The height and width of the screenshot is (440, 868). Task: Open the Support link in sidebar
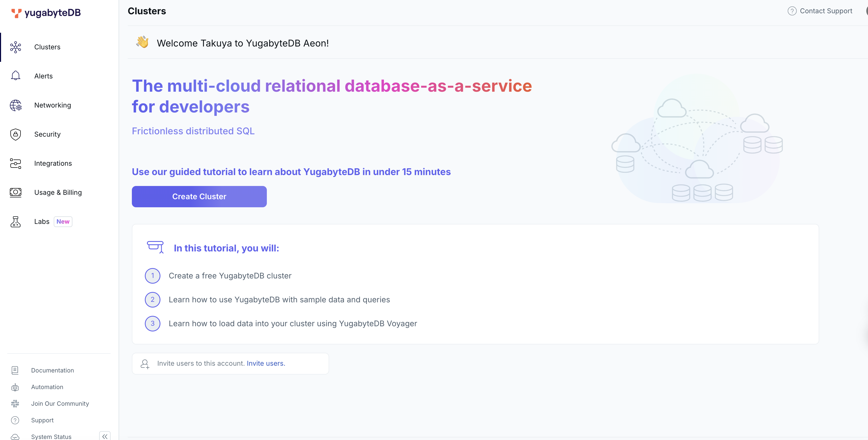coord(43,420)
